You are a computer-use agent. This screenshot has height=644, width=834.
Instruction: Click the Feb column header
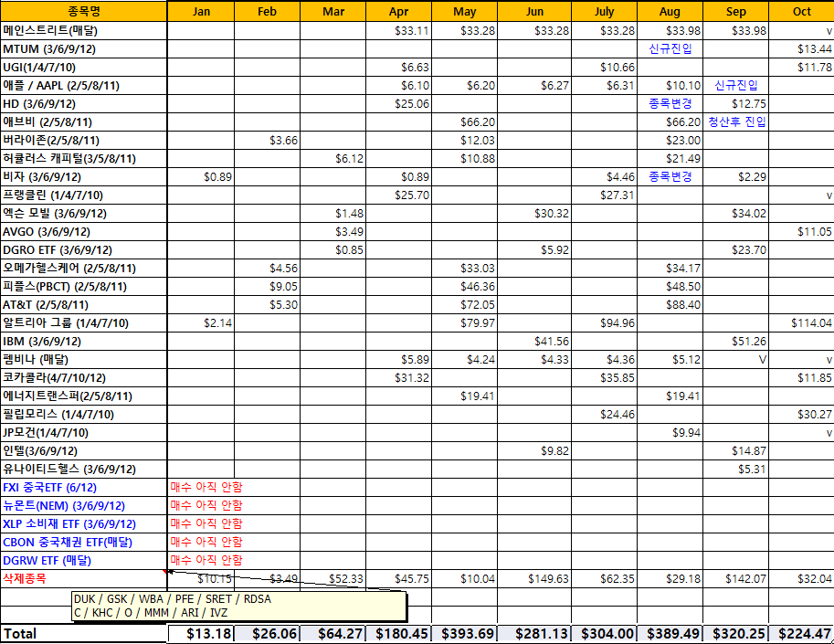[267, 11]
